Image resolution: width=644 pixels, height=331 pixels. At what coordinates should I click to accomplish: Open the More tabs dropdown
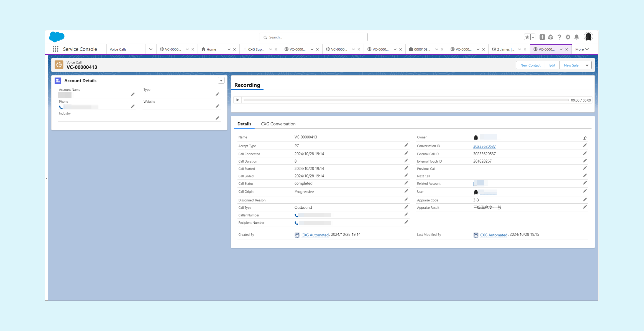[x=582, y=49]
